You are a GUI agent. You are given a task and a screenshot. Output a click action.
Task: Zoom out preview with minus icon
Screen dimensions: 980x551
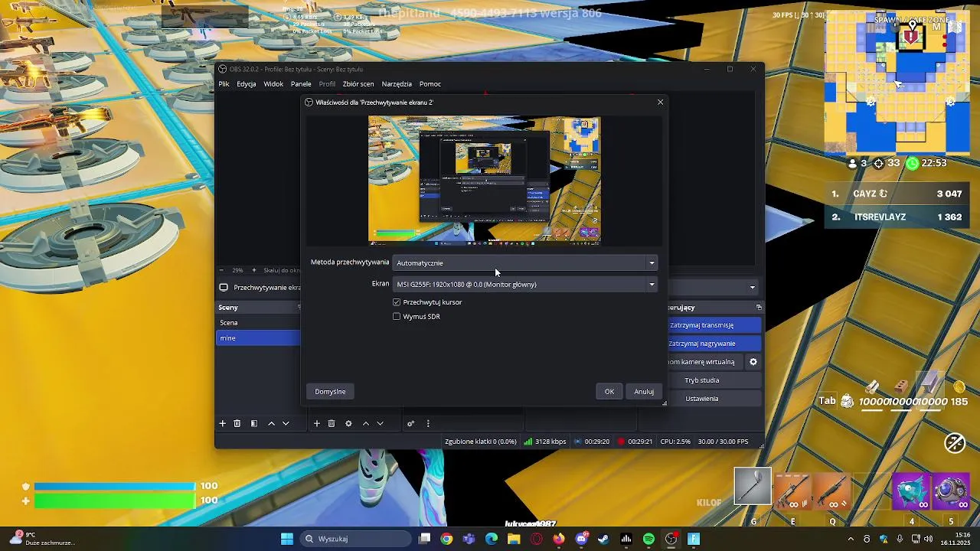point(222,270)
